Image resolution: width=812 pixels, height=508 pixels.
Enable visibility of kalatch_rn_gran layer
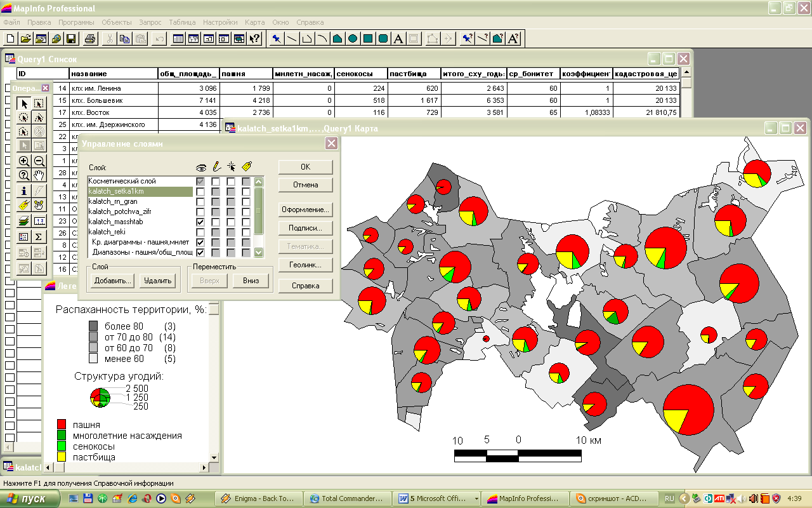click(x=200, y=202)
